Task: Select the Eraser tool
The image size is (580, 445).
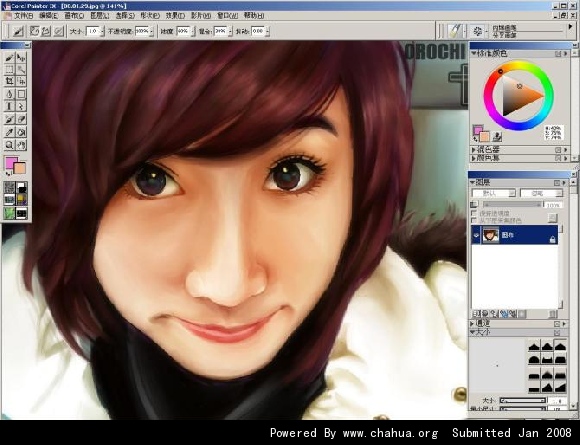Action: click(21, 119)
